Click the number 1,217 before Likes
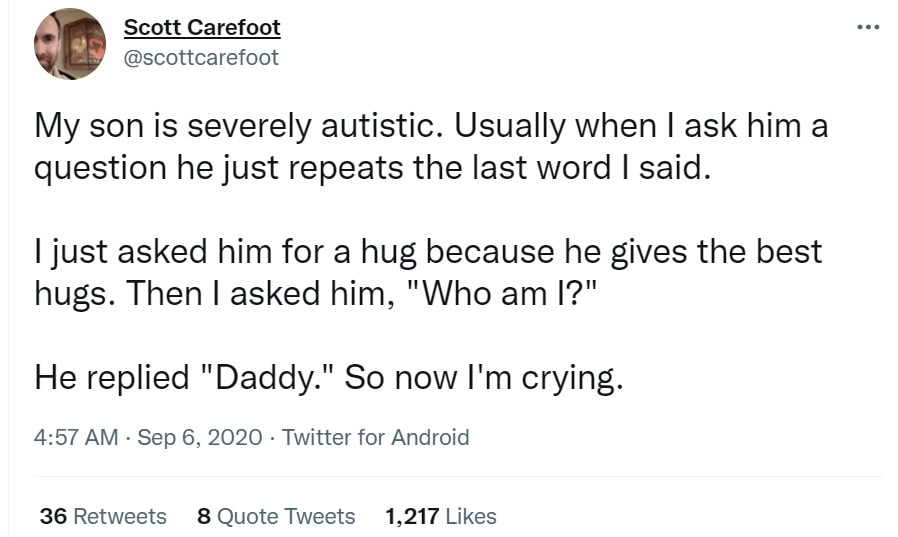Image resolution: width=898 pixels, height=537 pixels. (411, 516)
